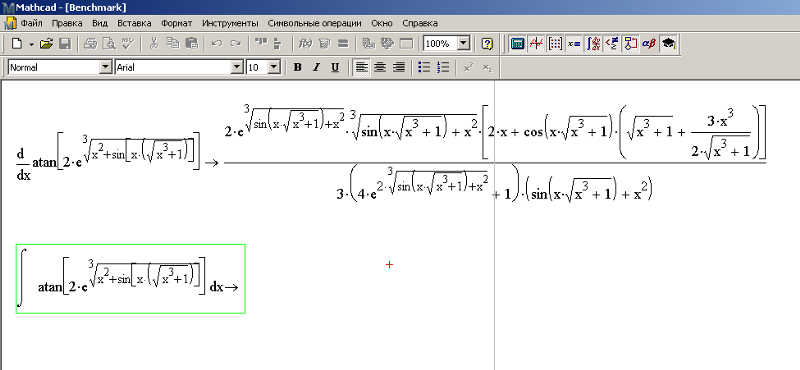Click the Open file folder icon

point(46,44)
